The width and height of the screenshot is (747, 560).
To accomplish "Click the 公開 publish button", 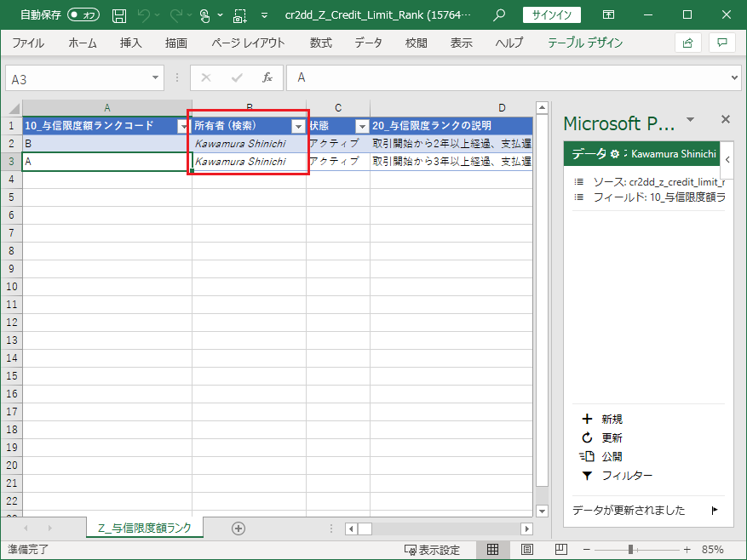I will point(601,457).
